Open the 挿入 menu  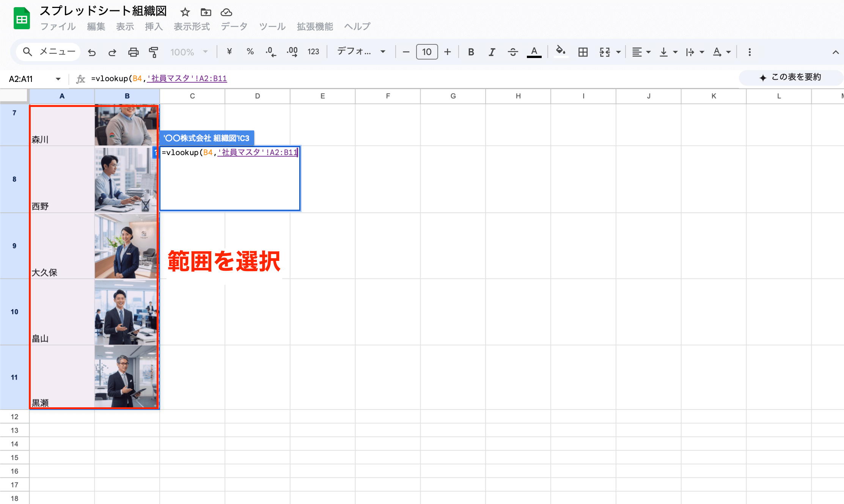point(153,27)
